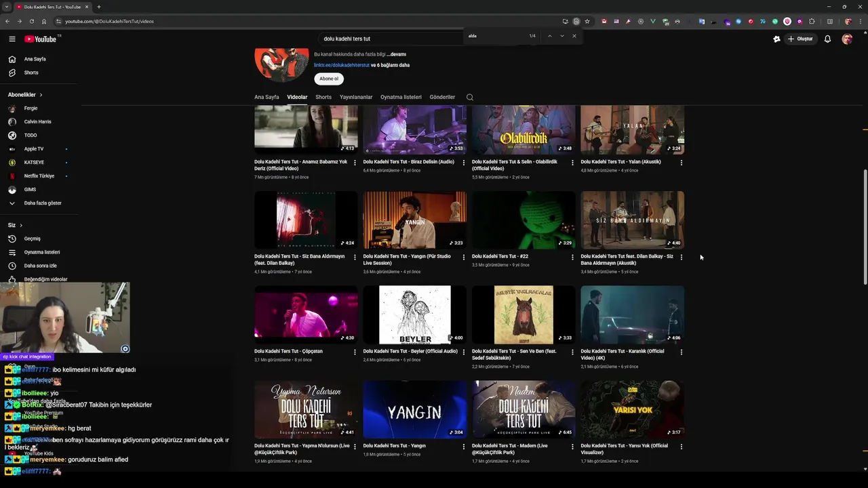The height and width of the screenshot is (488, 868).
Task: Close the find-in-page bar
Action: coord(574,36)
